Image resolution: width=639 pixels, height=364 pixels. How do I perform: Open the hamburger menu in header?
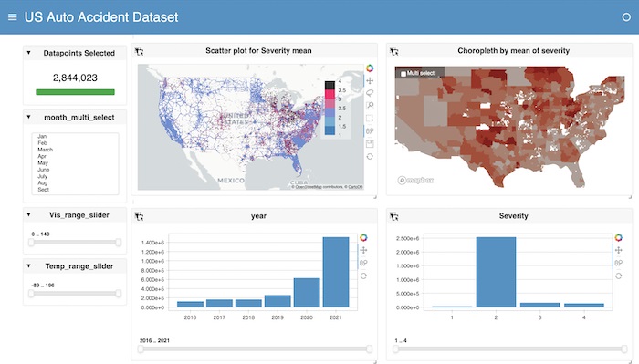[13, 17]
